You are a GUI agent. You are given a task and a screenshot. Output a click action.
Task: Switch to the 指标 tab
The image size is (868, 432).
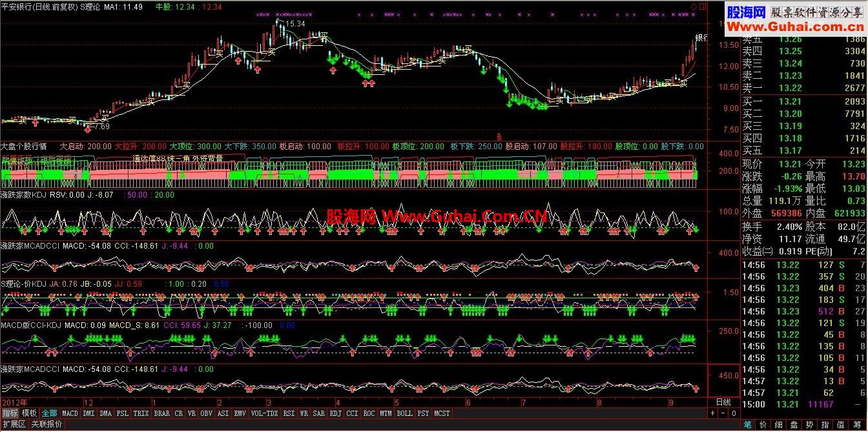10,413
